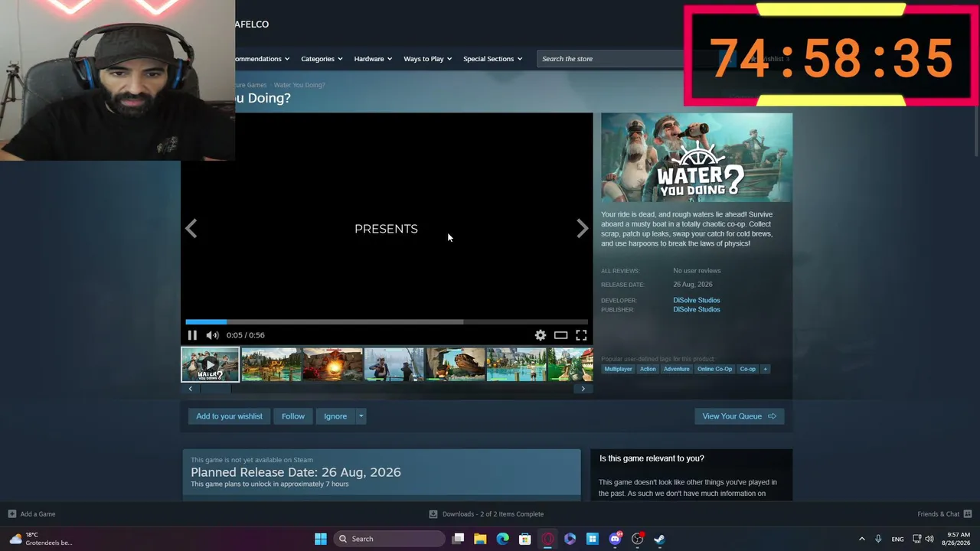Viewport: 980px width, 551px height.
Task: Open View Your Queue
Action: point(739,416)
